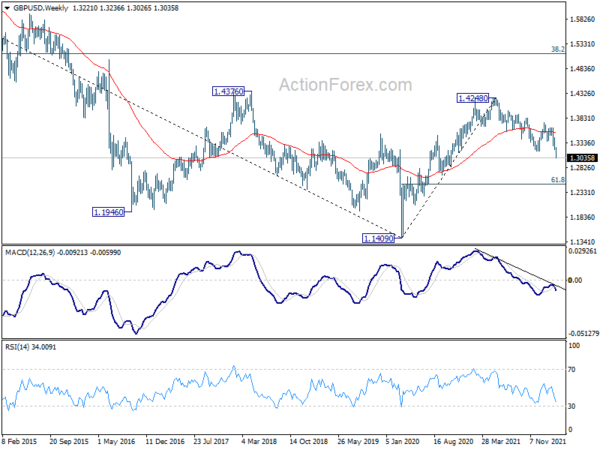
Task: Click the 16 Aug 2020 date label
Action: point(453,441)
